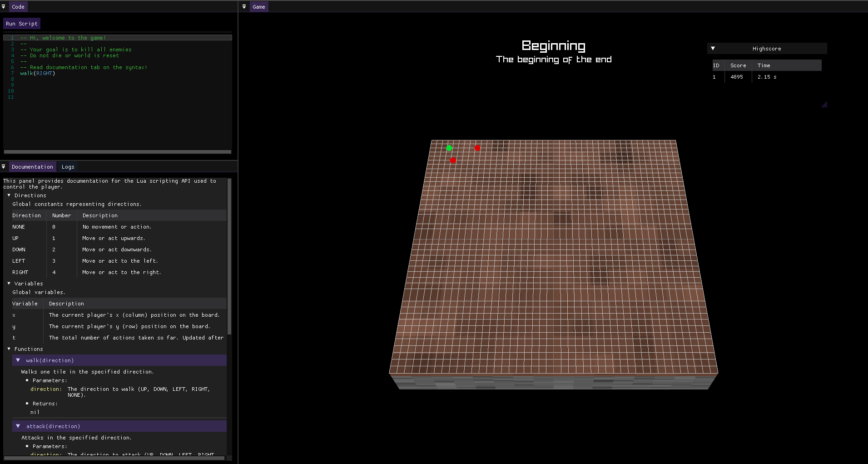Select the green player marker on the board
The height and width of the screenshot is (464, 868).
click(x=449, y=148)
